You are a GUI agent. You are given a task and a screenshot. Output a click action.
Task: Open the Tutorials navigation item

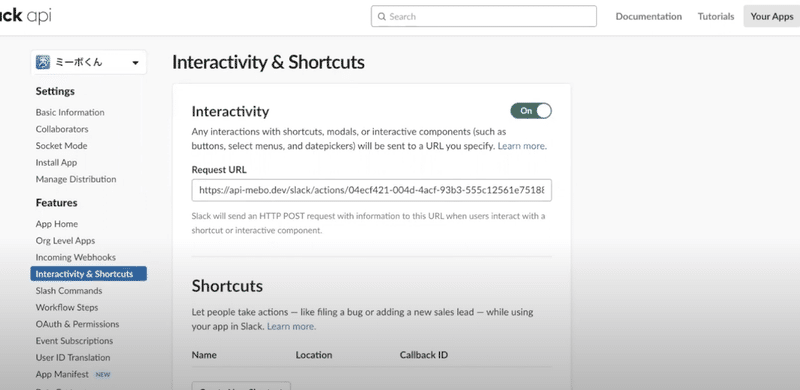click(716, 16)
